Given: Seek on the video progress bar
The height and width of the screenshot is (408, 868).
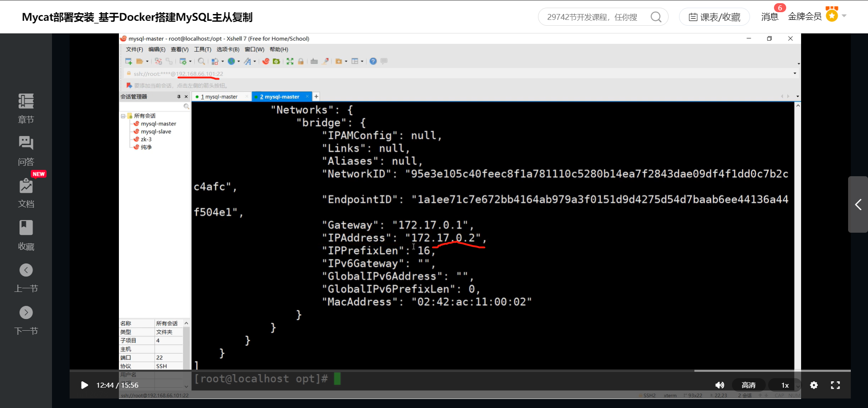Looking at the screenshot, I should 460,370.
